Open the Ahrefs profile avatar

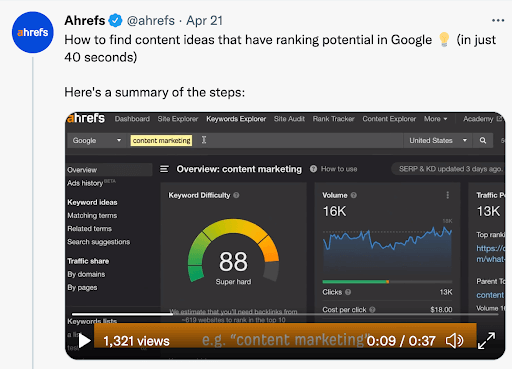click(x=33, y=32)
